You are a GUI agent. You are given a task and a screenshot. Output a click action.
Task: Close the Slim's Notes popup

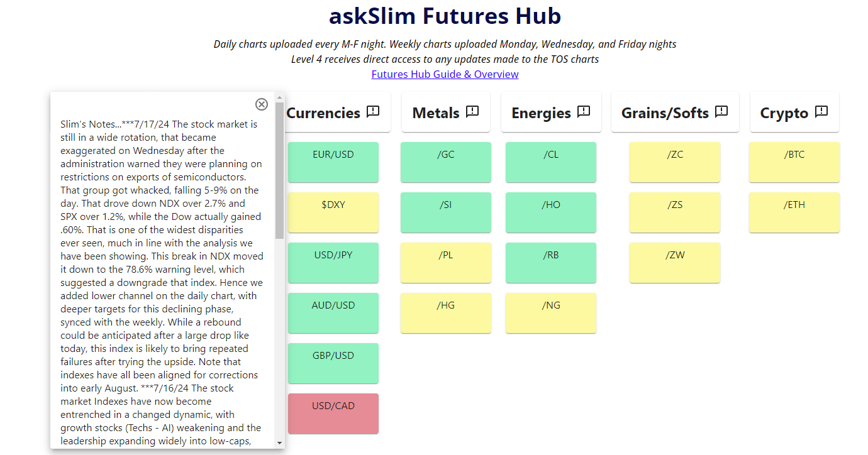click(262, 104)
